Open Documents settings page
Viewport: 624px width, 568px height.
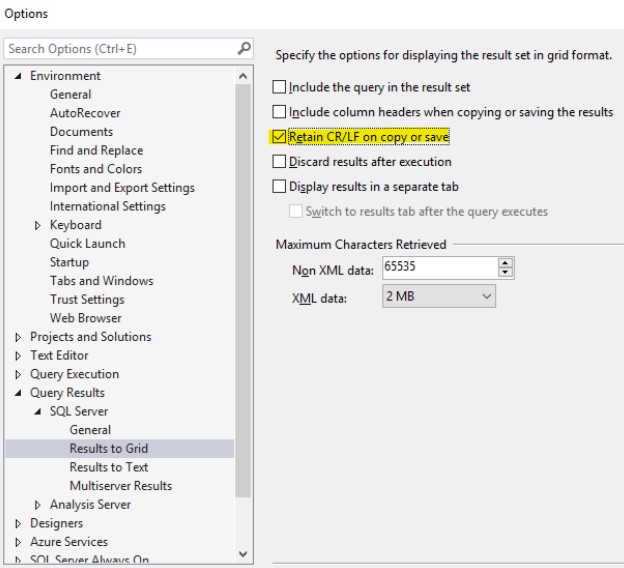[81, 132]
